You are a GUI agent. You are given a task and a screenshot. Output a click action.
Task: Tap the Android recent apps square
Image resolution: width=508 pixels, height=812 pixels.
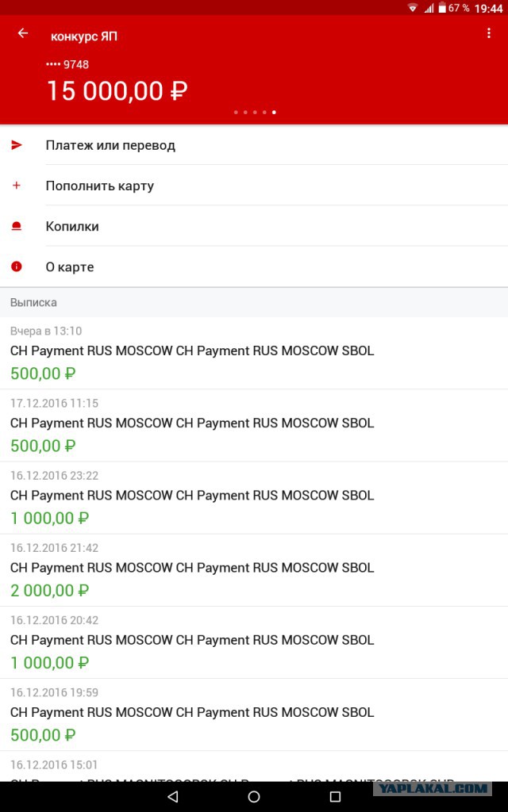(x=335, y=796)
